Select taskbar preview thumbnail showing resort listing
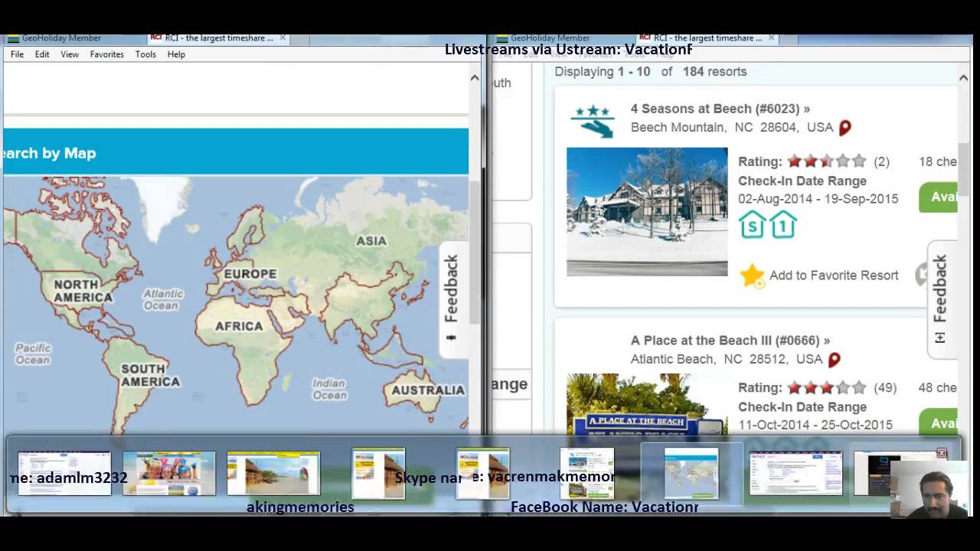980x551 pixels. 587,473
